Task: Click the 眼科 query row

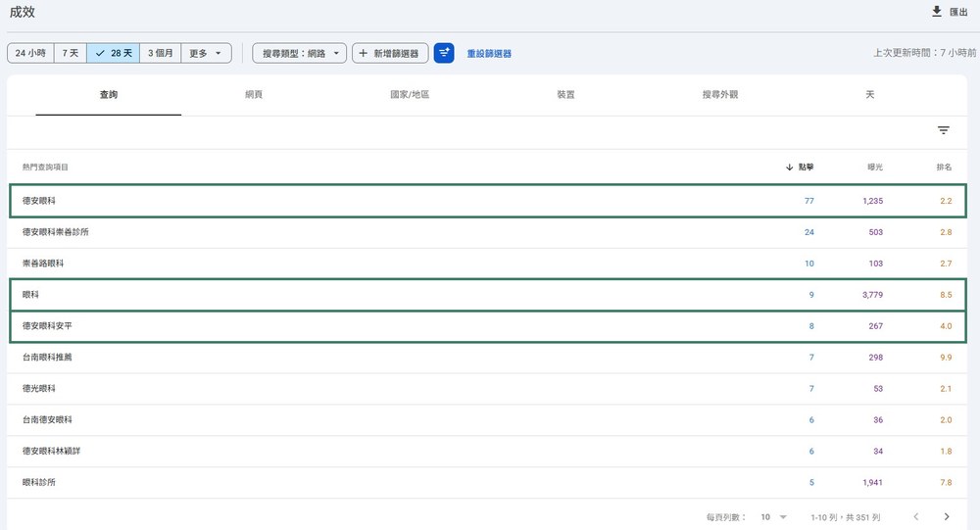Action: pyautogui.click(x=487, y=294)
